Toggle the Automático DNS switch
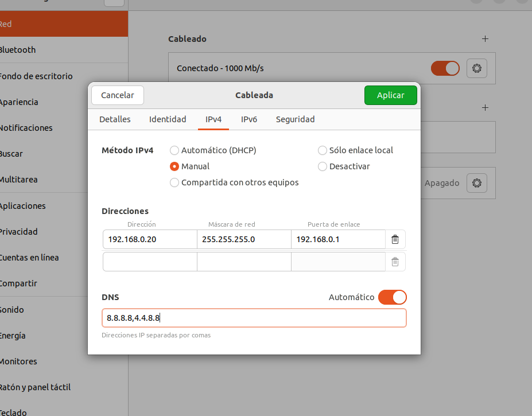532x416 pixels. [x=393, y=297]
